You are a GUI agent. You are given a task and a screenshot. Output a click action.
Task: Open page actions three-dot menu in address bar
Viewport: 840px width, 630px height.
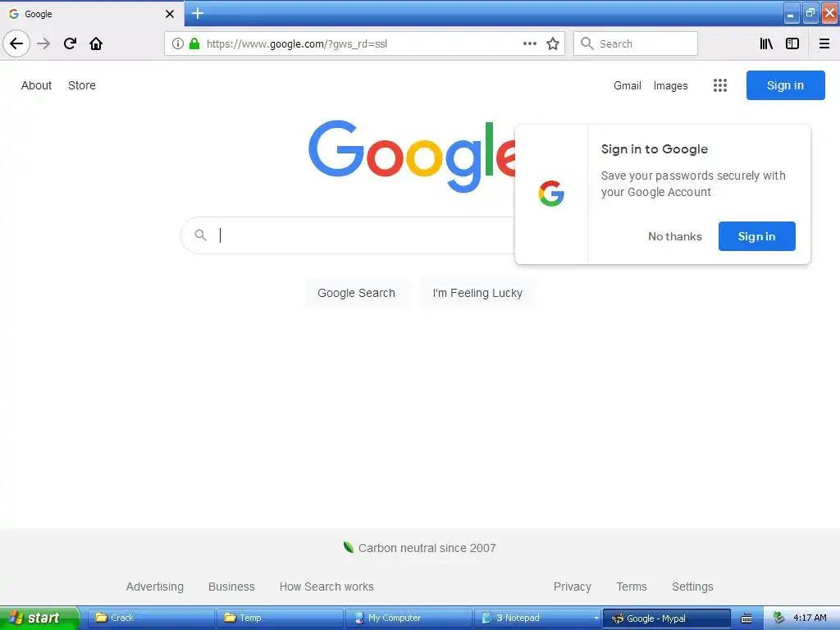tap(529, 43)
